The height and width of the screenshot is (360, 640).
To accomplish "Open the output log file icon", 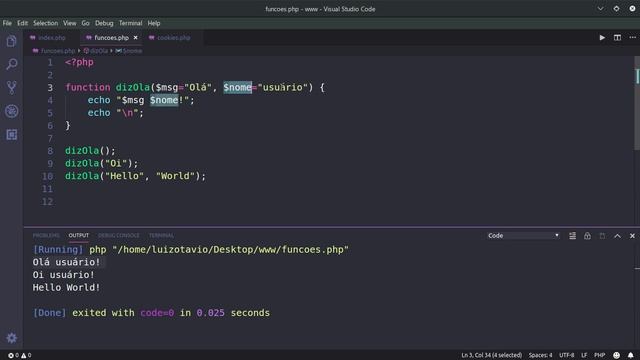I will (602, 236).
